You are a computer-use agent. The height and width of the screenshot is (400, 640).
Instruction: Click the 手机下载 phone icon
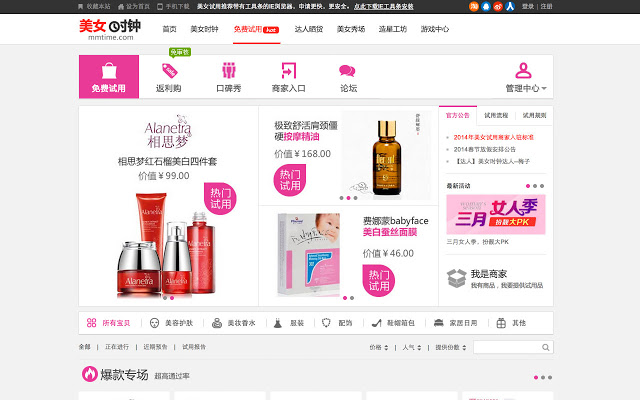(160, 7)
